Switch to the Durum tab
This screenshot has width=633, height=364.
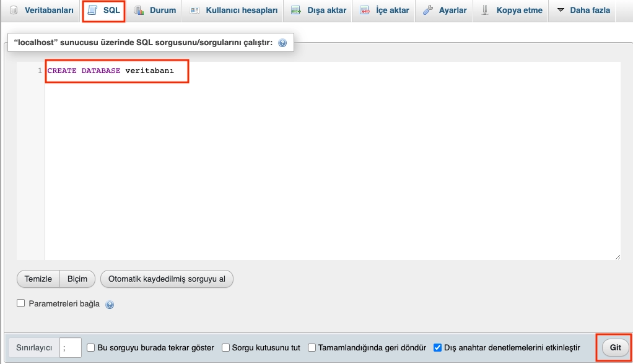point(155,10)
